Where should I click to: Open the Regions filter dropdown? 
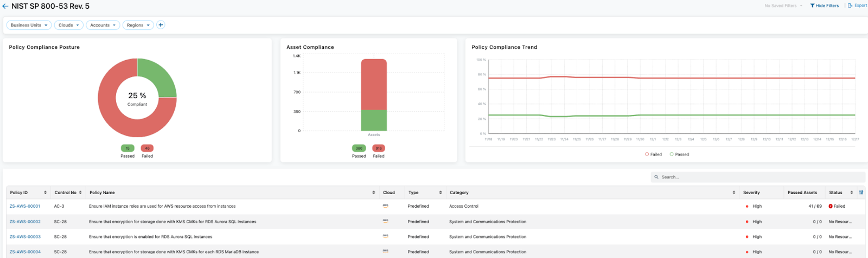point(138,25)
